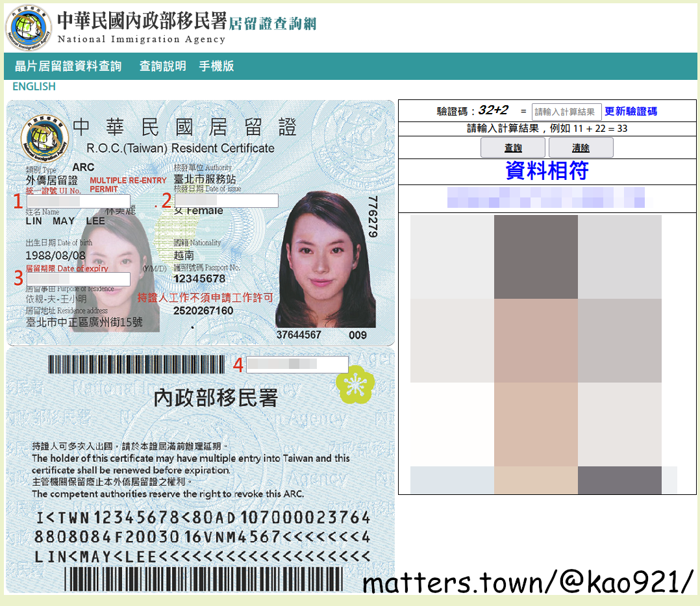Click the number 2520267160 on card
Viewport: 700px width, 606px height.
tap(203, 311)
